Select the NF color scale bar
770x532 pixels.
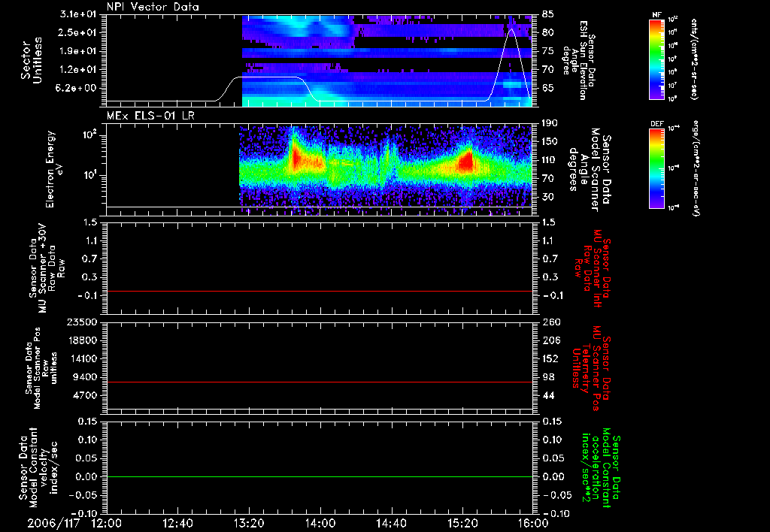[656, 60]
